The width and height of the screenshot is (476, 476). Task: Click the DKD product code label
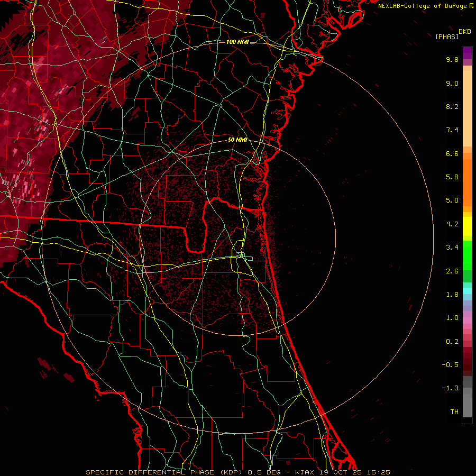pos(465,32)
